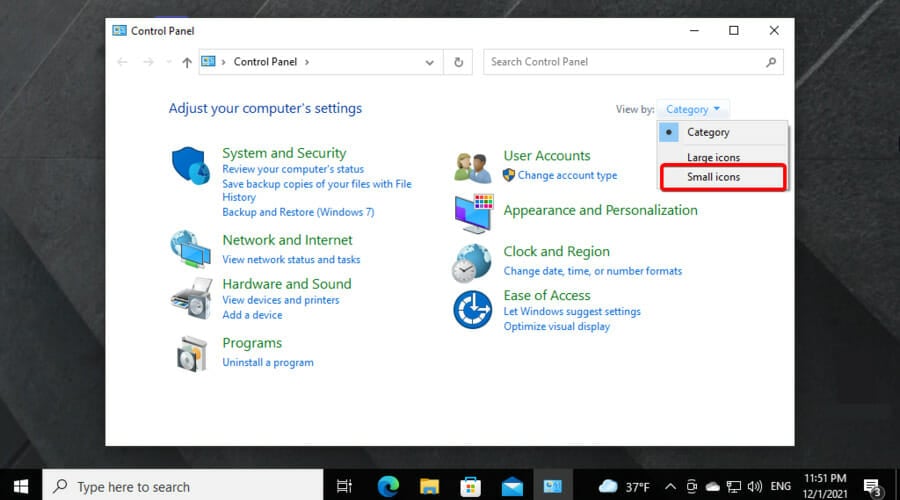
Task: Click Change account type
Action: (x=567, y=176)
